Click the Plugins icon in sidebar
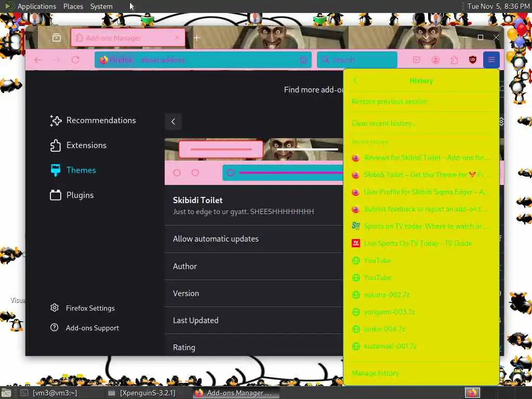532x399 pixels. [x=55, y=195]
